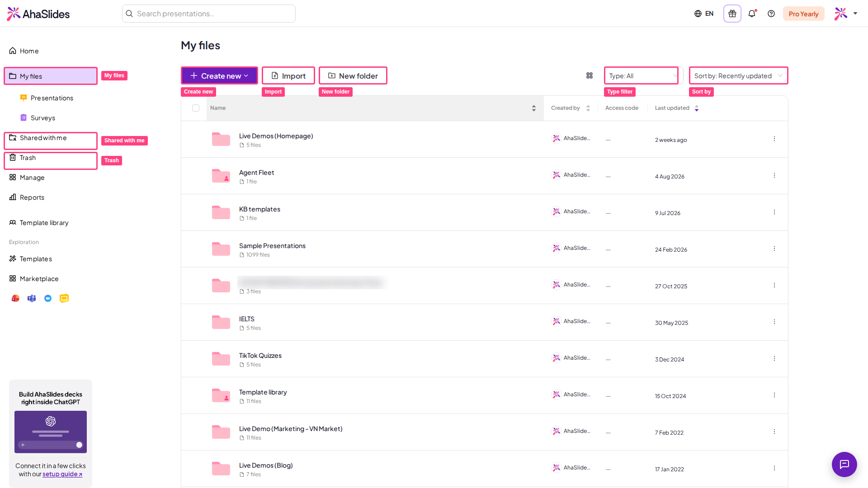
Task: Follow the setup guide link
Action: (62, 474)
